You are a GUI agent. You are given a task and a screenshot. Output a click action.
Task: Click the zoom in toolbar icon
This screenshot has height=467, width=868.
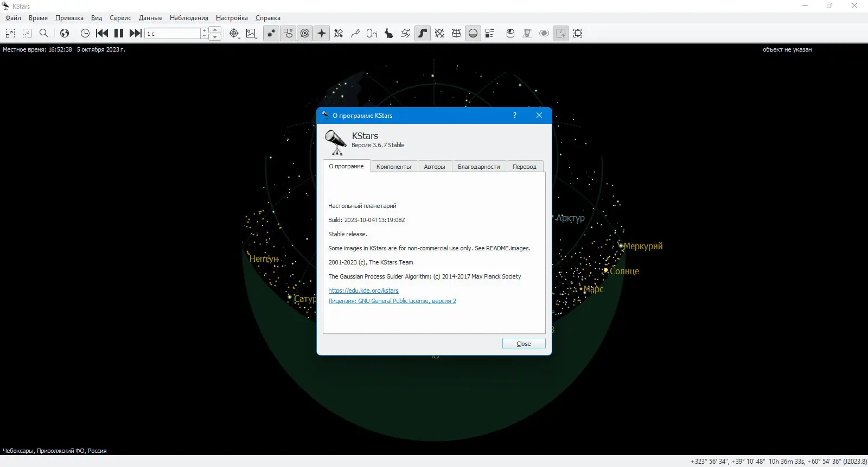(x=10, y=33)
